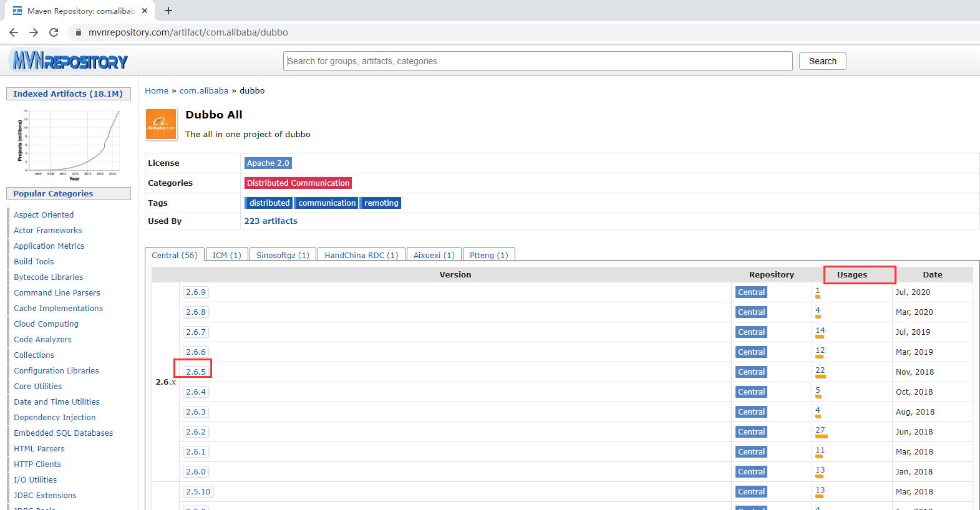Click the address bar URL
Viewport: 980px width, 510px height.
point(188,32)
